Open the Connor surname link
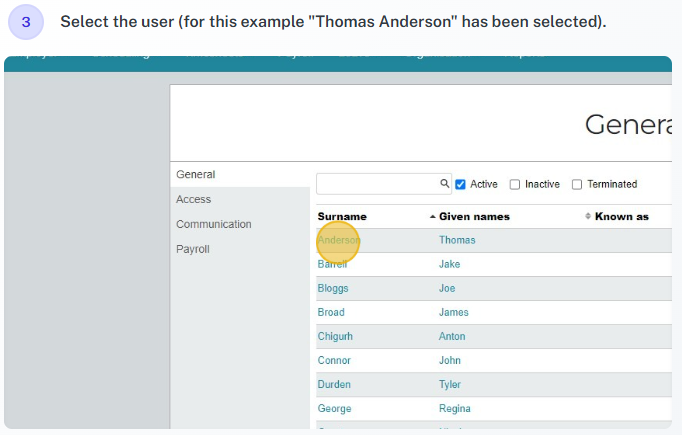 (x=334, y=361)
